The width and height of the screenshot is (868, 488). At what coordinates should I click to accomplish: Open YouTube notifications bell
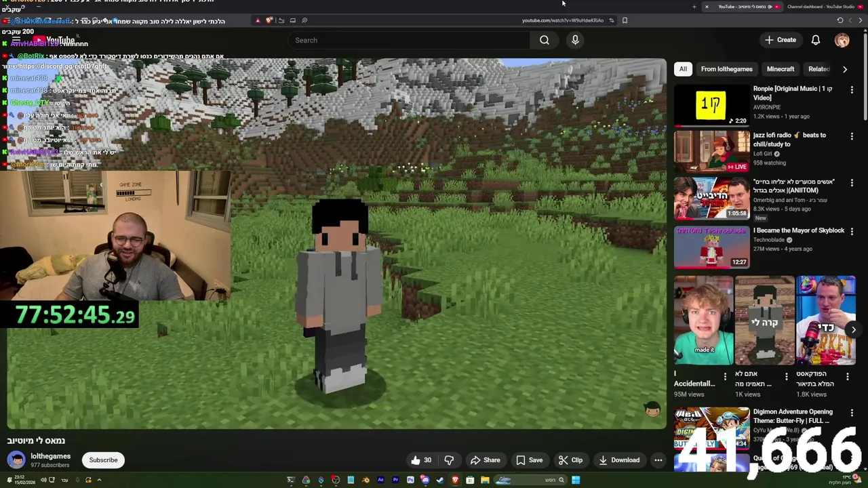(816, 40)
